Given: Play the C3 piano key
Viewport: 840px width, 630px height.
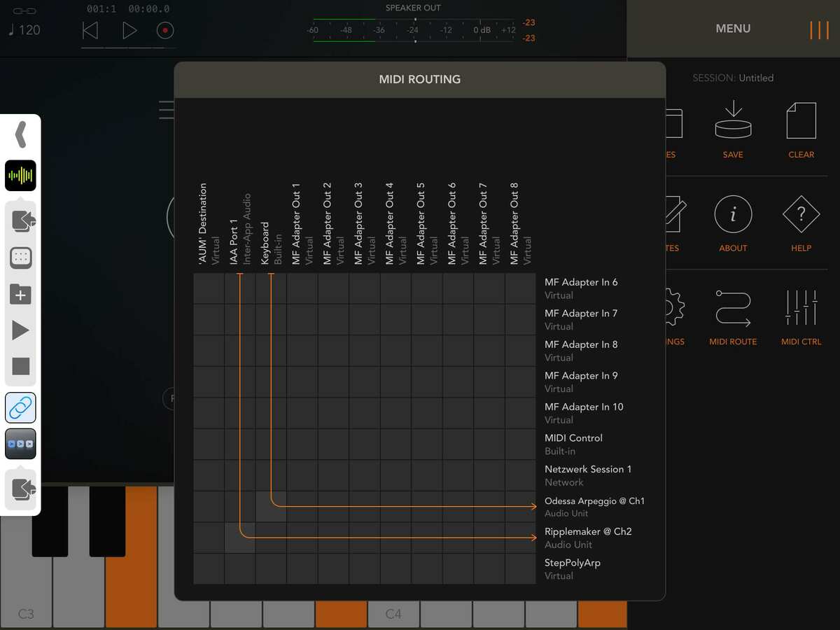Looking at the screenshot, I should (26, 591).
